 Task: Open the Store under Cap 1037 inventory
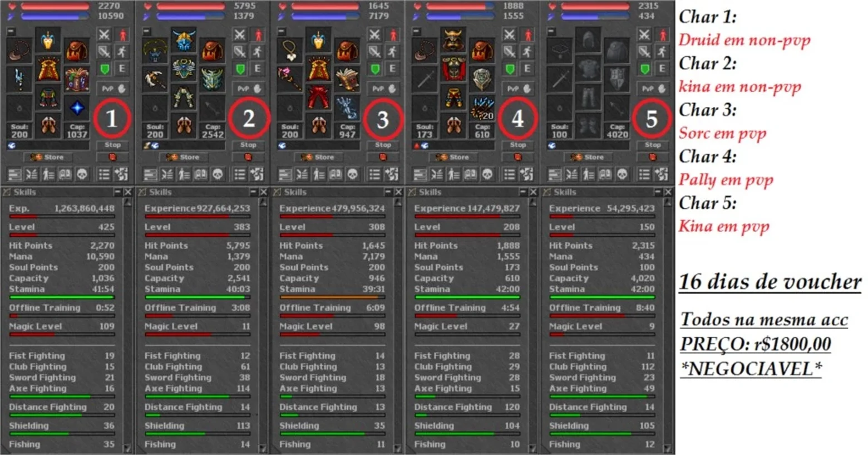48,157
